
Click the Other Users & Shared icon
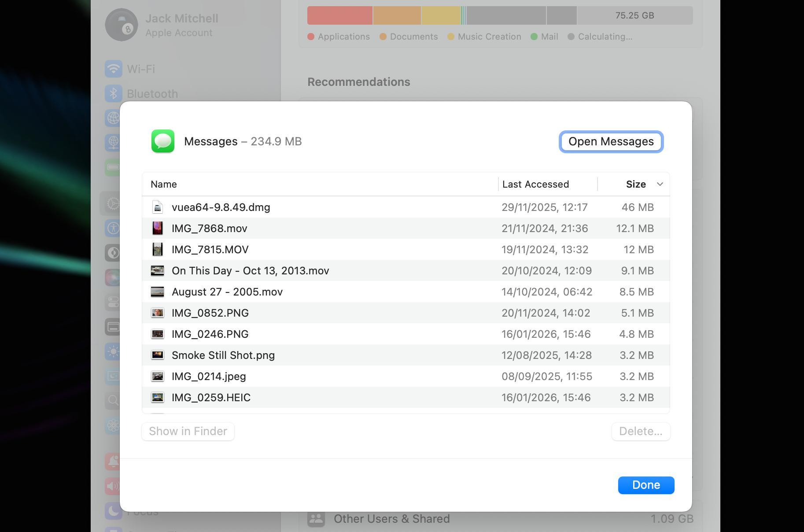point(316,519)
